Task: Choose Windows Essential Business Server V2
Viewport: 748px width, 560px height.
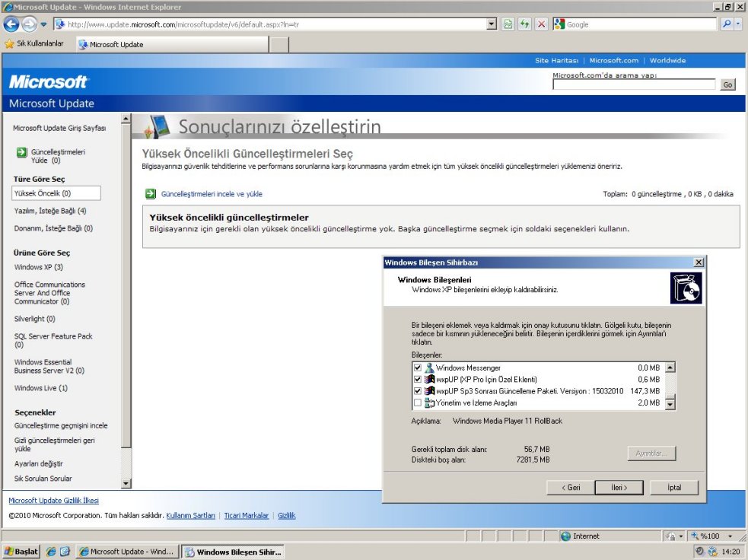Action: click(x=49, y=366)
